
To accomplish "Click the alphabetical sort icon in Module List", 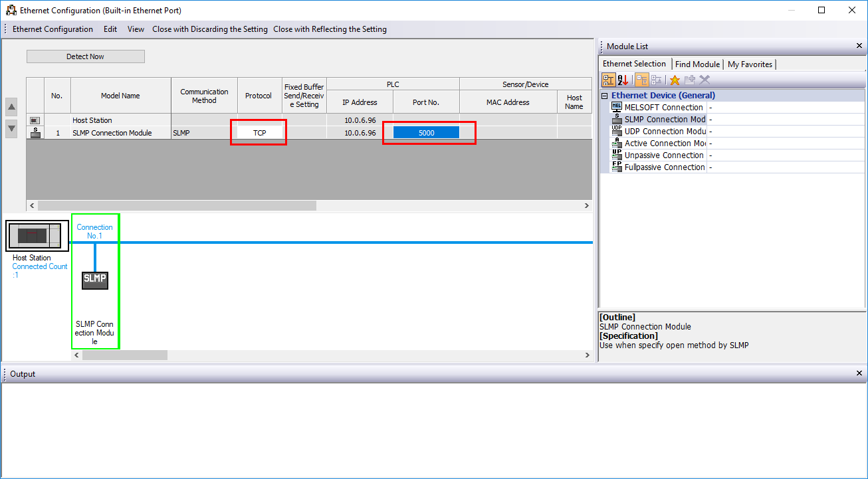I will [x=623, y=80].
